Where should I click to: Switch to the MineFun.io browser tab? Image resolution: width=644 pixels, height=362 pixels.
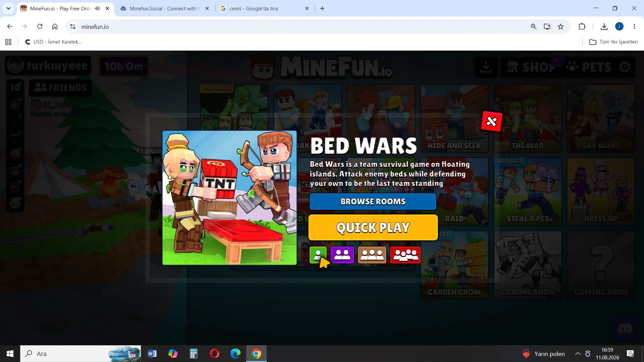pos(60,8)
